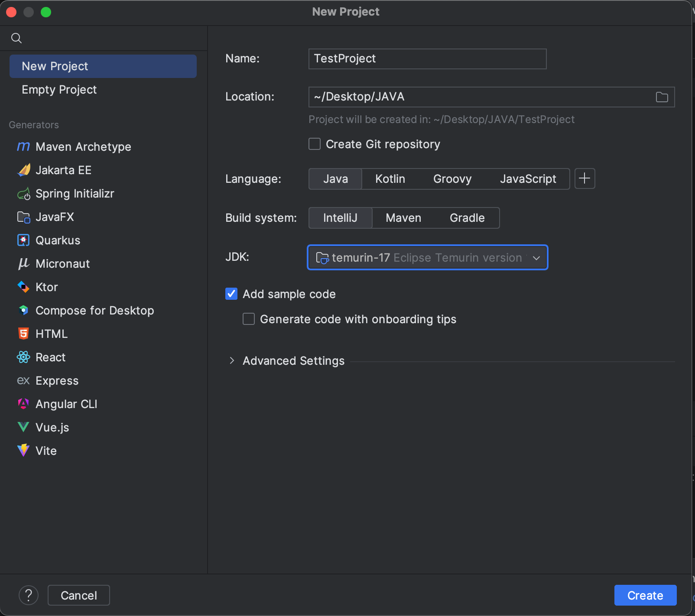695x616 pixels.
Task: Pick the Vue.js generator icon
Action: (23, 428)
